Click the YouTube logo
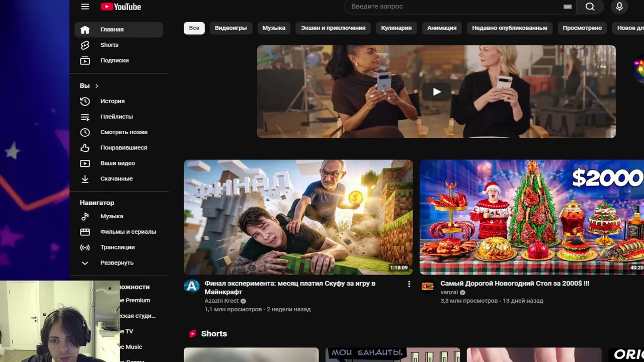This screenshot has height=362, width=644. (121, 7)
